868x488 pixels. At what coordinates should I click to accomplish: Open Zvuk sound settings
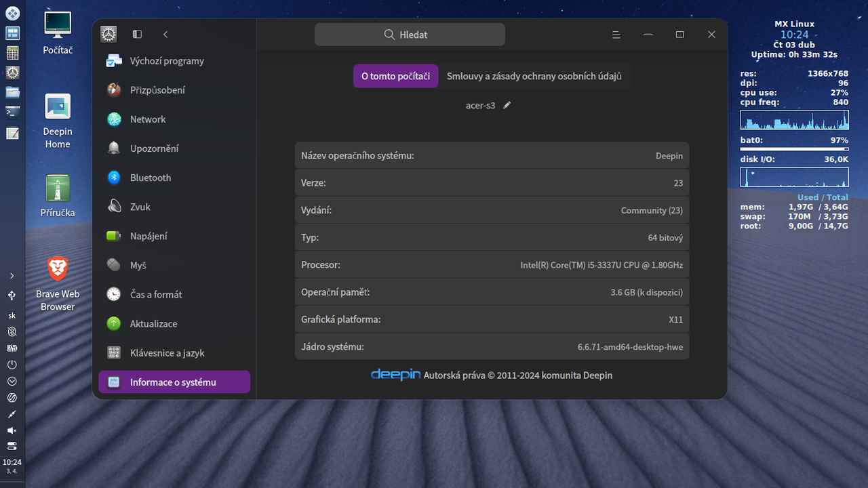[174, 207]
